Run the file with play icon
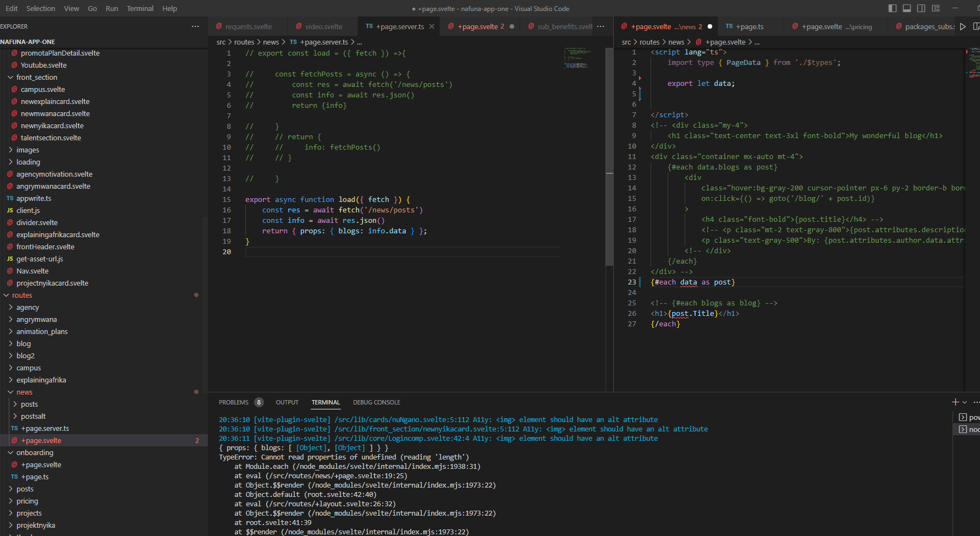 click(x=963, y=26)
